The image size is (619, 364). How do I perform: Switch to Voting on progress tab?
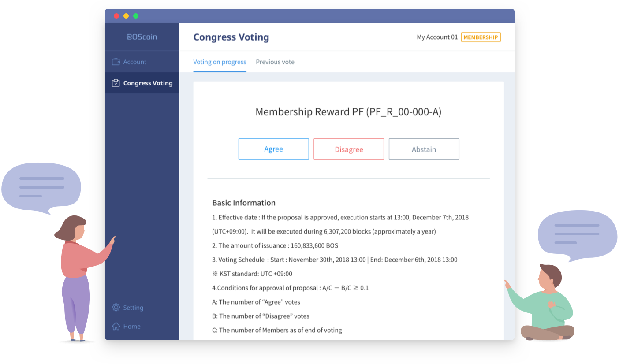[x=220, y=62]
